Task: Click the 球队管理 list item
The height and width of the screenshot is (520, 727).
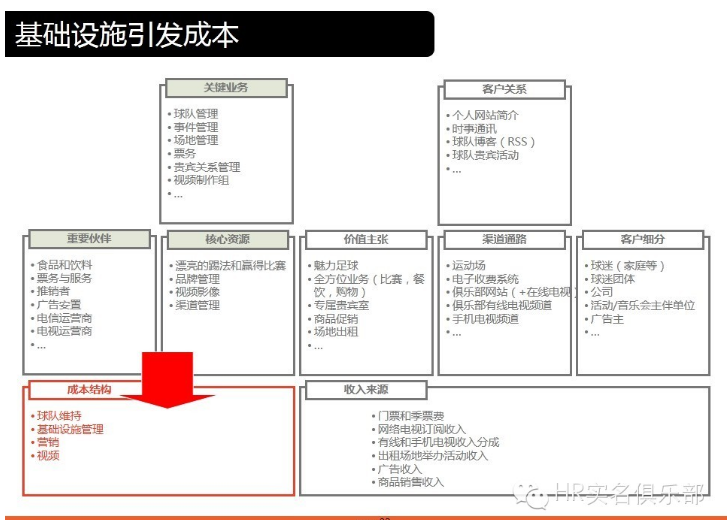Action: click(x=195, y=114)
